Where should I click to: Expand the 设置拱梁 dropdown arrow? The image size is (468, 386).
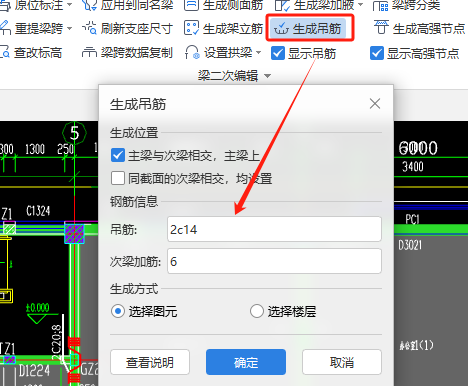tap(258, 53)
